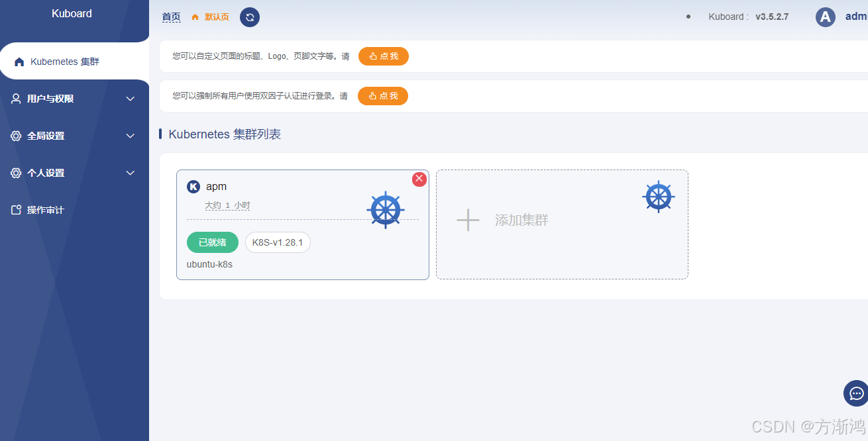Click the Kubernetes 集群列表 heading
Screen dimensions: 868x441
(x=225, y=134)
